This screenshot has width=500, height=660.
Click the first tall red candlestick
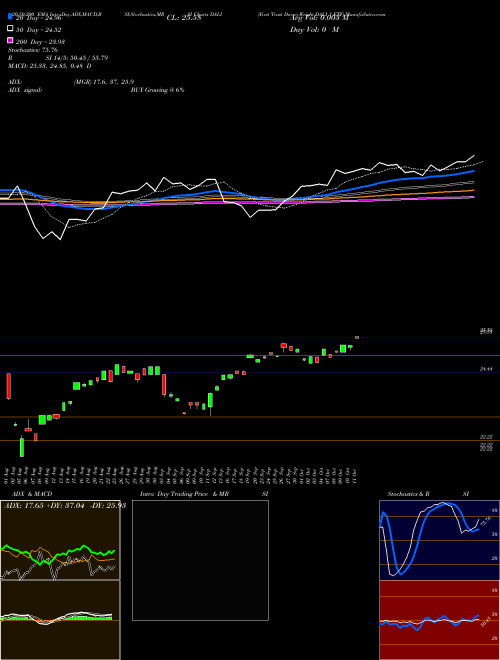click(8, 386)
